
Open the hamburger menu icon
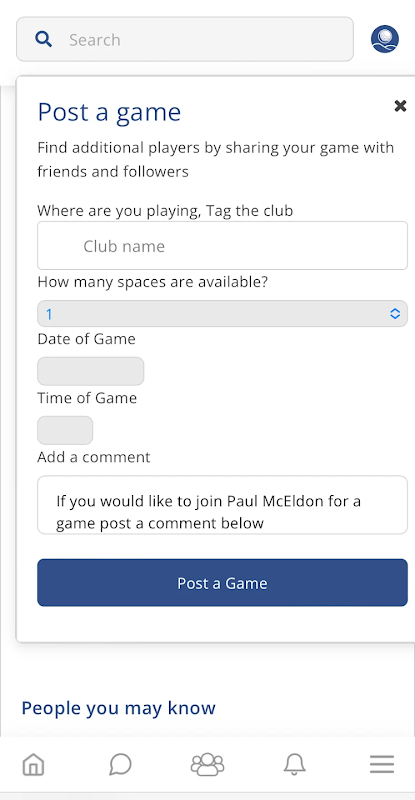pyautogui.click(x=382, y=764)
